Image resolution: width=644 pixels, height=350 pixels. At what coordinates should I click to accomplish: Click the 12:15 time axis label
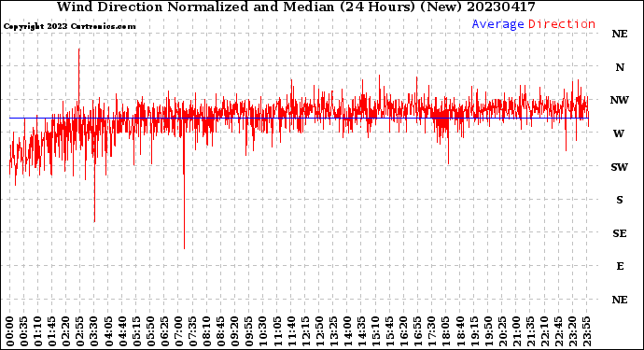click(305, 331)
